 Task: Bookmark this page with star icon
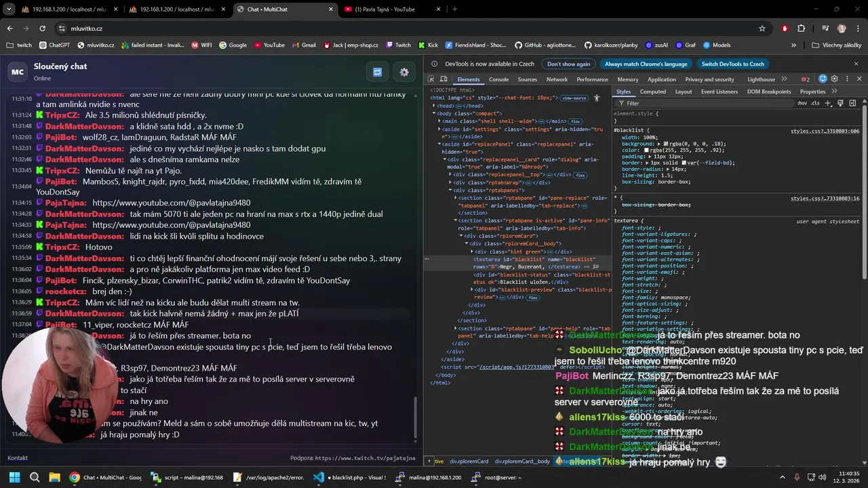click(762, 28)
